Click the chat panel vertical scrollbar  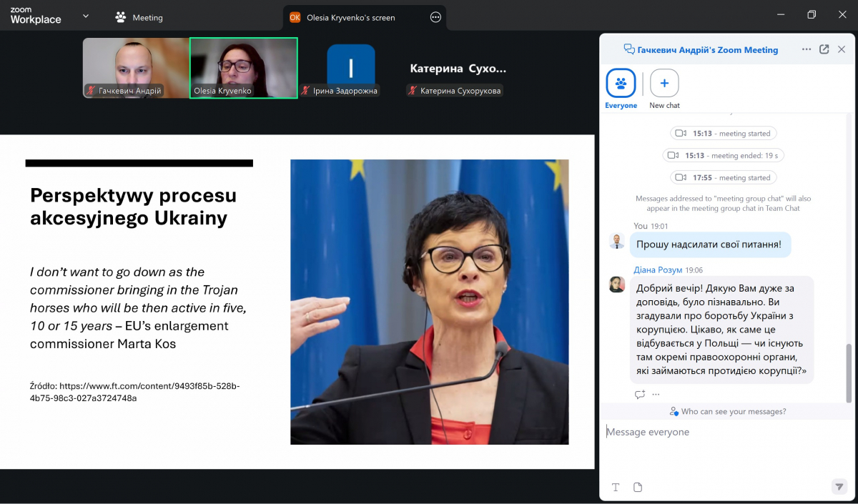click(x=849, y=372)
